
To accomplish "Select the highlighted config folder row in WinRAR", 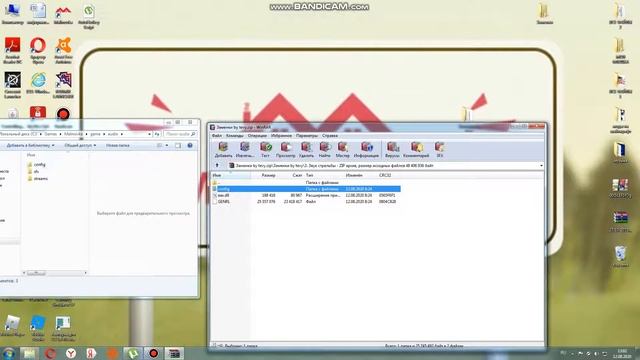I will click(x=306, y=189).
